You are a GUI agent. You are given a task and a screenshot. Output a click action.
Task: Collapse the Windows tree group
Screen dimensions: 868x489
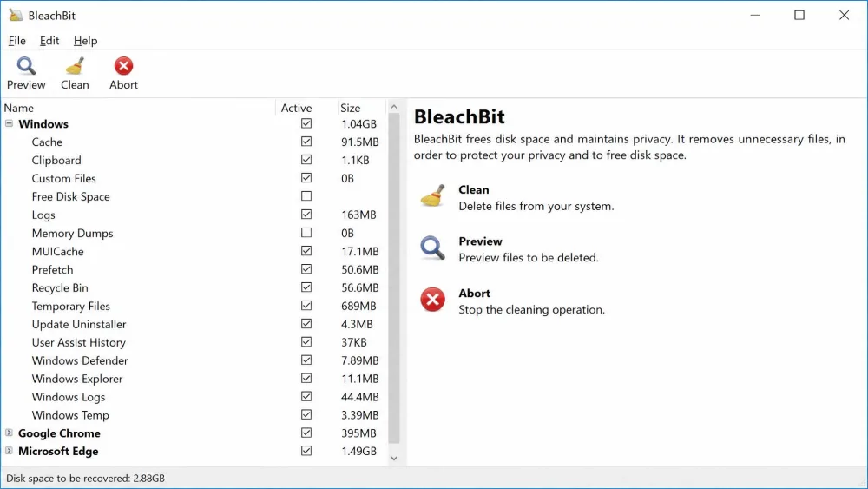9,123
